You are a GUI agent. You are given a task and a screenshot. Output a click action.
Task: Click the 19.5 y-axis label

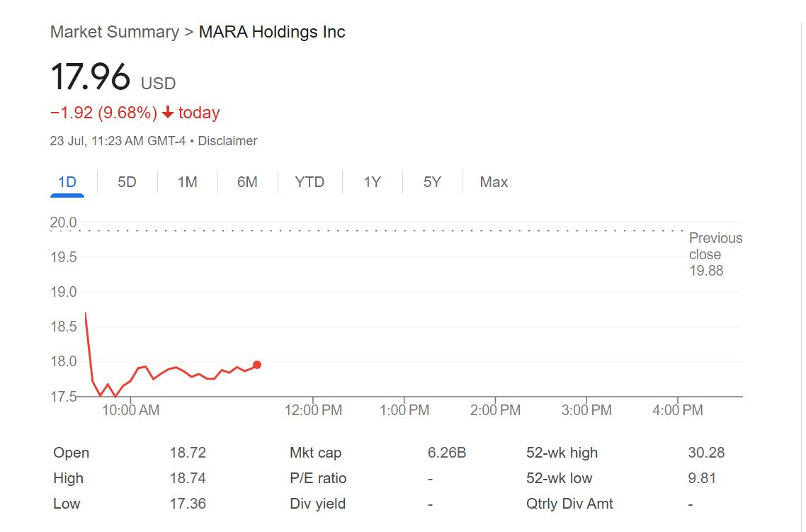point(63,257)
